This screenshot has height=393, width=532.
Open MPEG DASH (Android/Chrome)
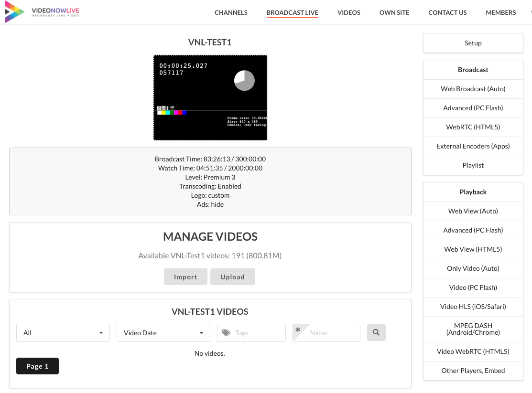473,329
